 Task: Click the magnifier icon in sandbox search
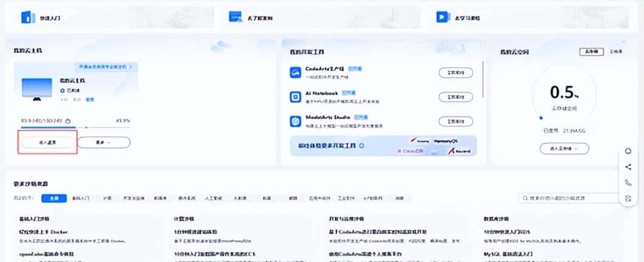tap(525, 198)
